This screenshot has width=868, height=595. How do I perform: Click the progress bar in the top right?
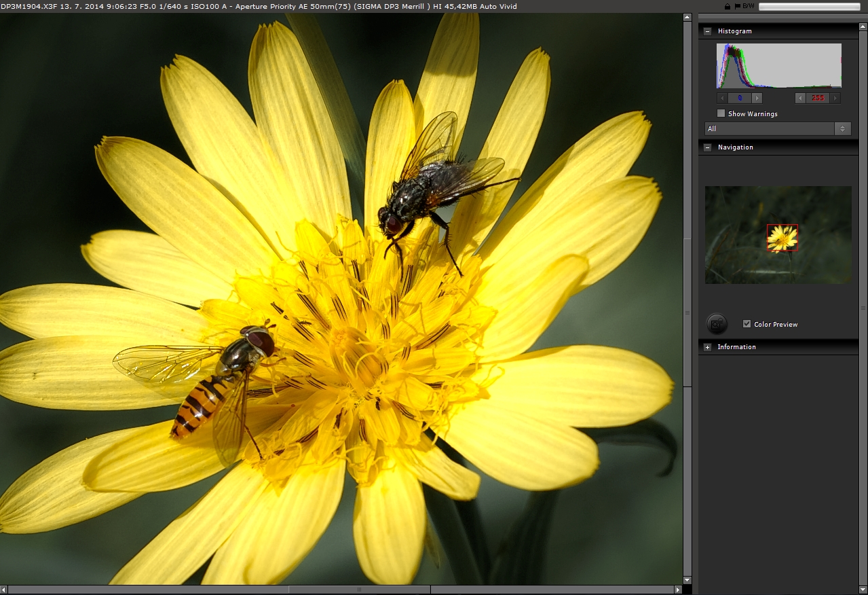808,6
